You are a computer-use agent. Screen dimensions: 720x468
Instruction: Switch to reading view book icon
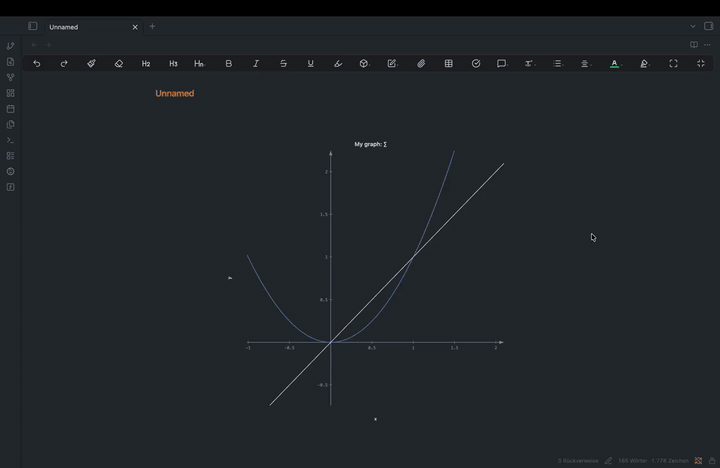(x=694, y=45)
